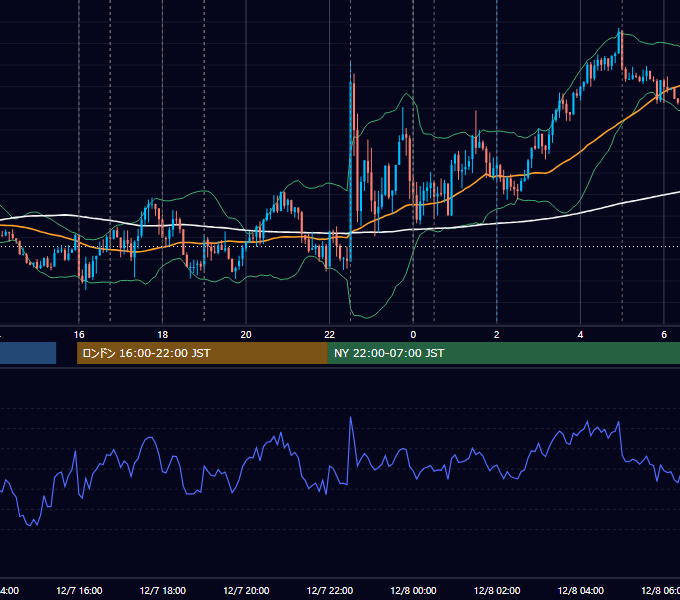Viewport: 680px width, 600px height.
Task: Click the '16' hour label on price chart axis
Action: 79,335
